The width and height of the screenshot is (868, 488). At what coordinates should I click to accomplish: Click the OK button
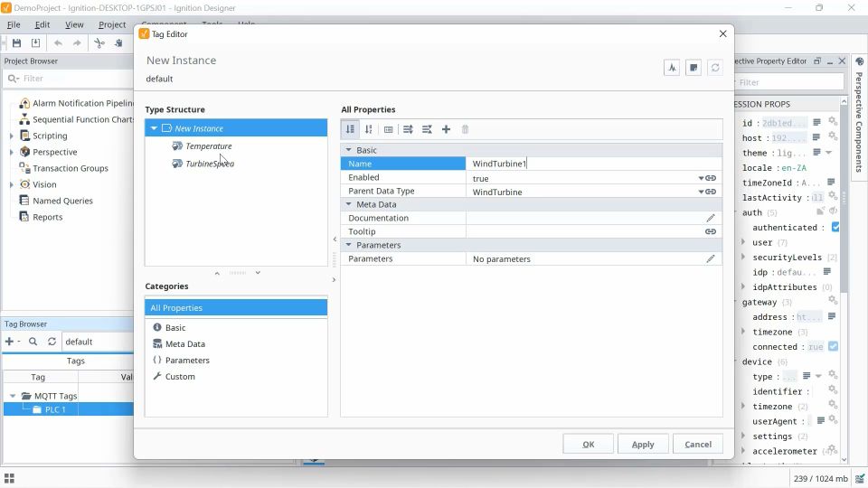tap(589, 444)
